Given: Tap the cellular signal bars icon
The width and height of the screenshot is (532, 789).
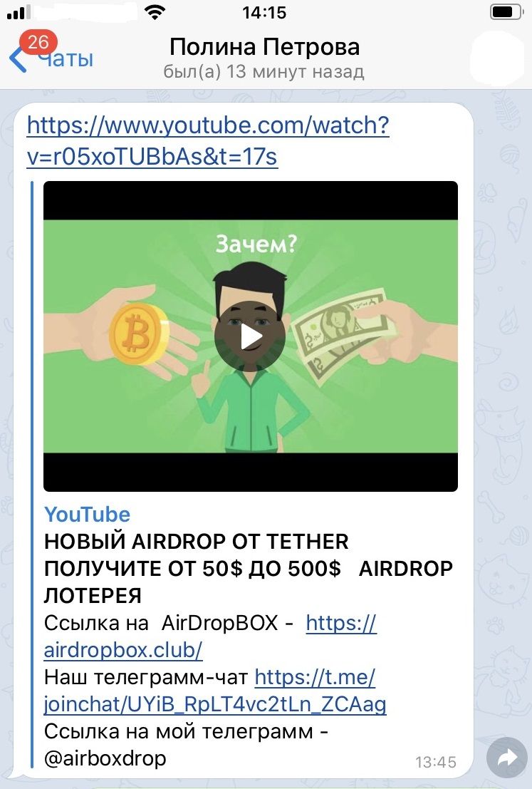Looking at the screenshot, I should tap(19, 13).
